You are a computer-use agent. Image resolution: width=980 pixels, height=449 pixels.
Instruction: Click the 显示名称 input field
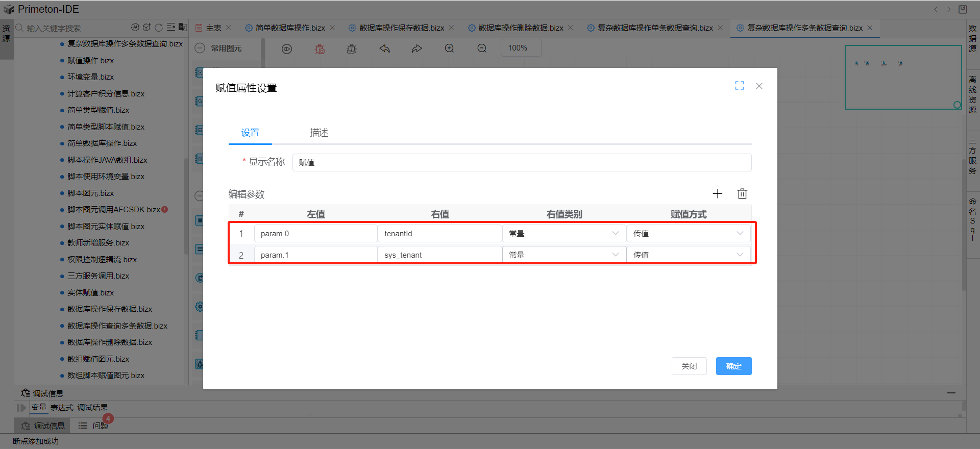coord(521,162)
